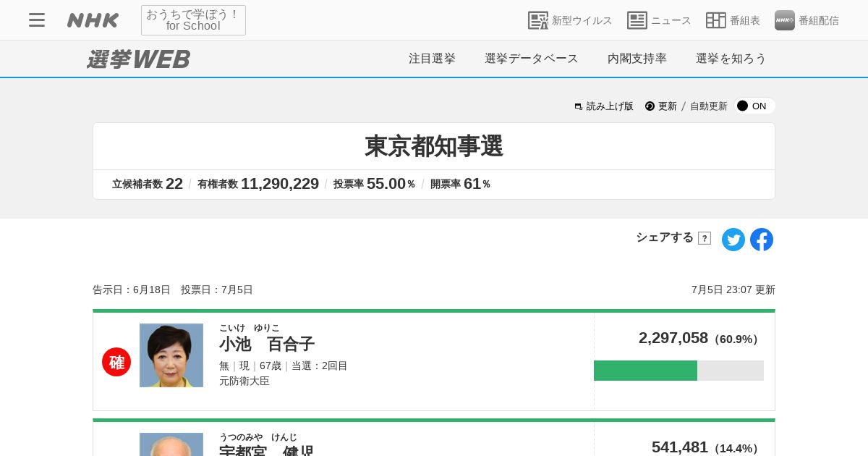Click the ニュース newspaper icon
This screenshot has height=456, width=868.
coord(637,20)
